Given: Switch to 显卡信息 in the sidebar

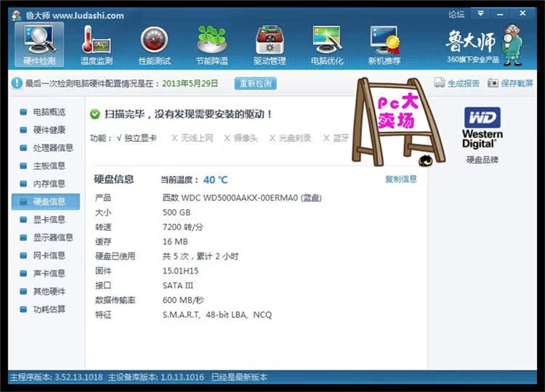Looking at the screenshot, I should point(49,219).
